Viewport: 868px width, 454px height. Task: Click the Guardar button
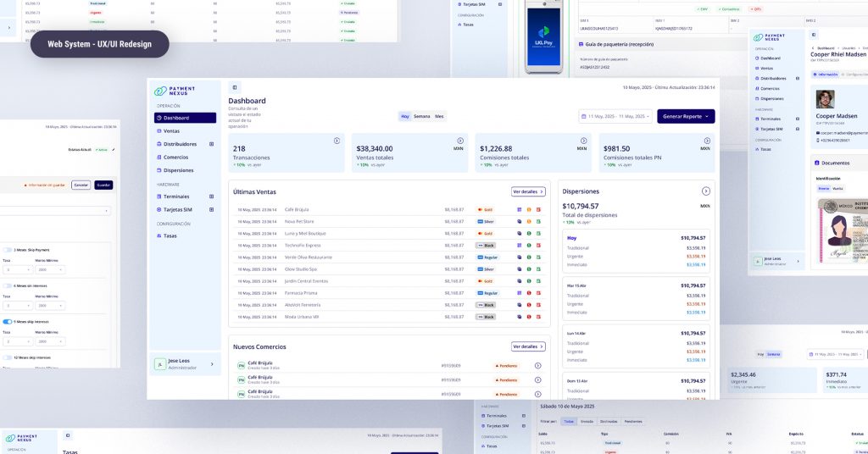click(103, 185)
